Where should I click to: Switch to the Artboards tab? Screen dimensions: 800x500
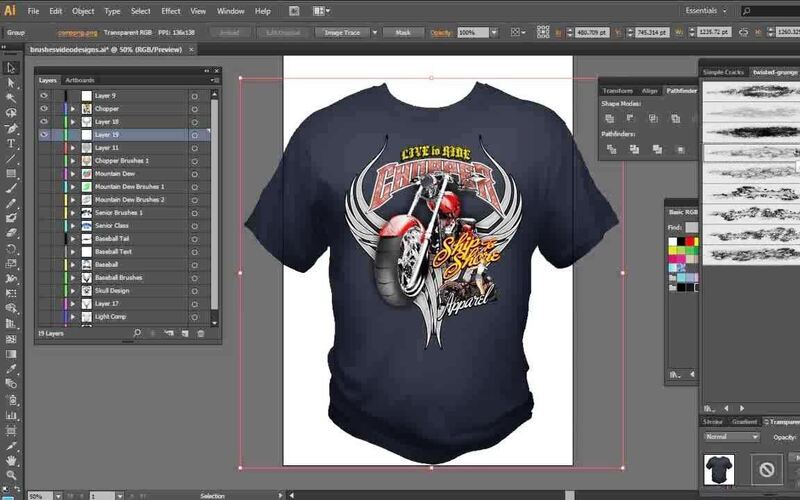pyautogui.click(x=80, y=80)
